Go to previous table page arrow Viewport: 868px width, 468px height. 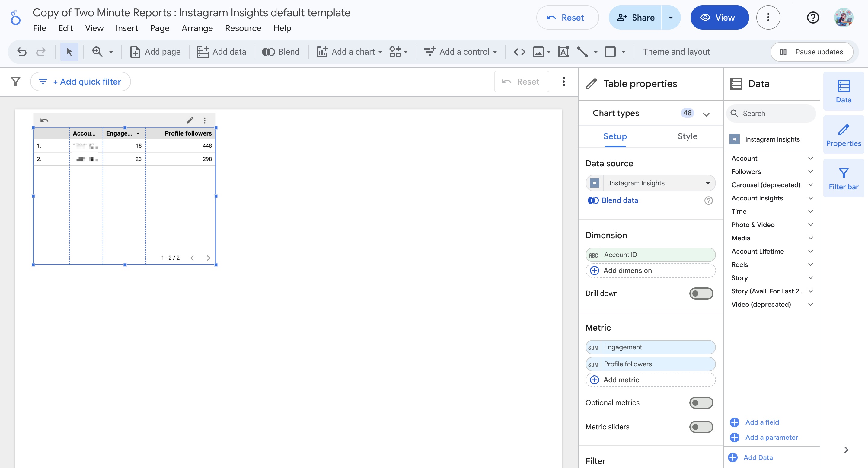(192, 258)
